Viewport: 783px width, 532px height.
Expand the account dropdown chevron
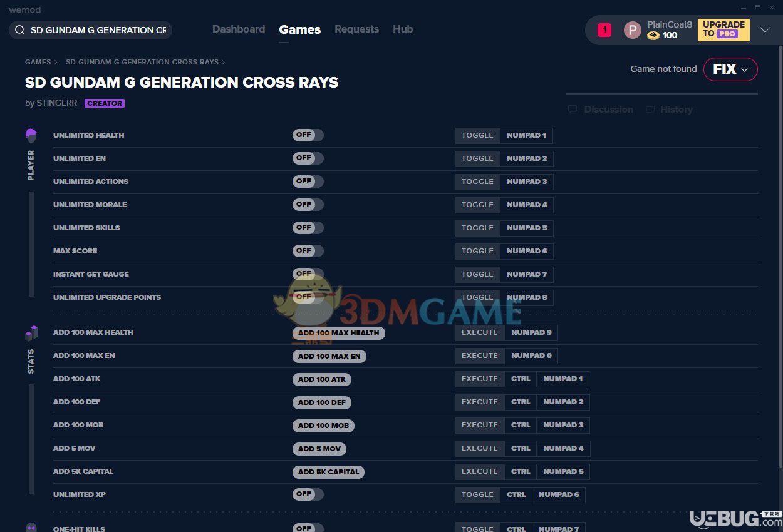pyautogui.click(x=765, y=29)
